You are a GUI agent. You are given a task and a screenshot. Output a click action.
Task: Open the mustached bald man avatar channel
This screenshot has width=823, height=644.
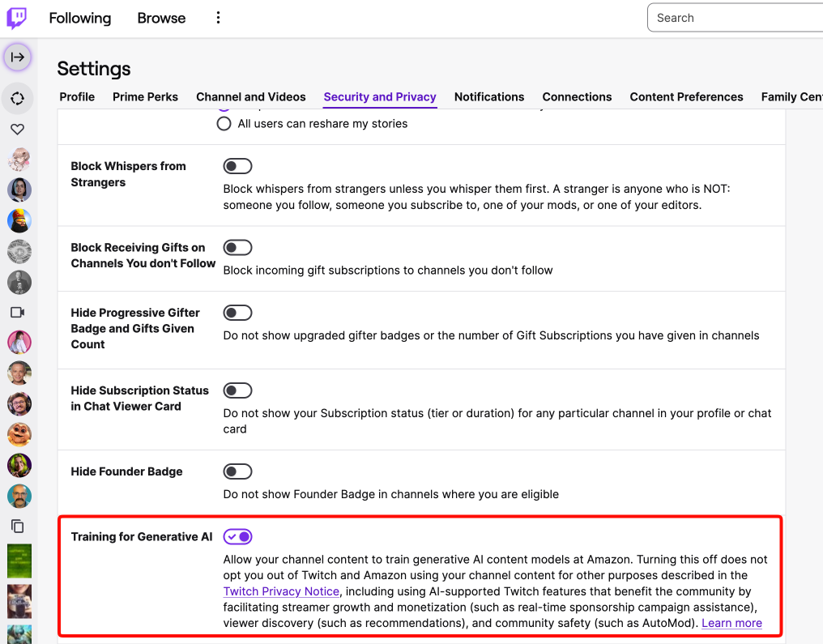click(19, 496)
